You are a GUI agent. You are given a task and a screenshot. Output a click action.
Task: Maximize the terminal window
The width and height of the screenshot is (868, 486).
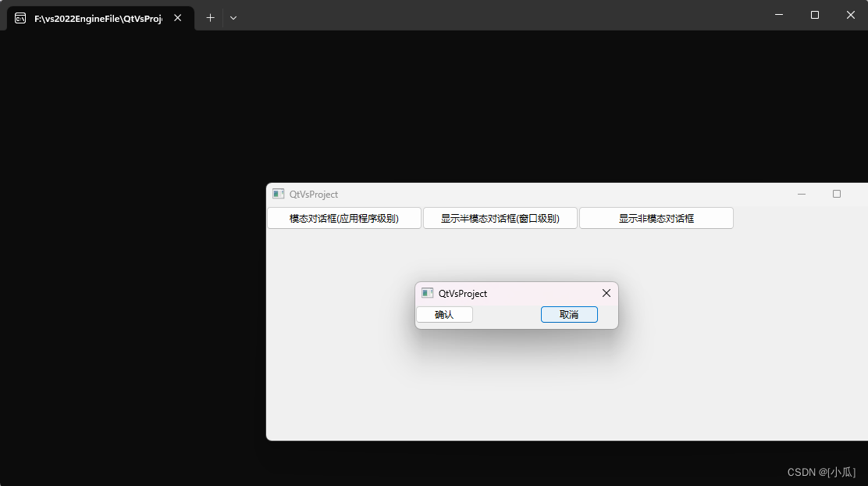coord(815,15)
